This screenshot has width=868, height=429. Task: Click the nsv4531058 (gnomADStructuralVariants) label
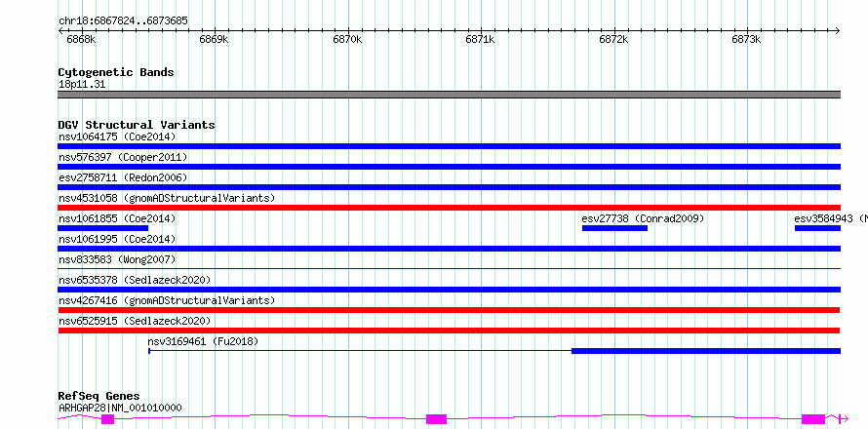tap(167, 198)
